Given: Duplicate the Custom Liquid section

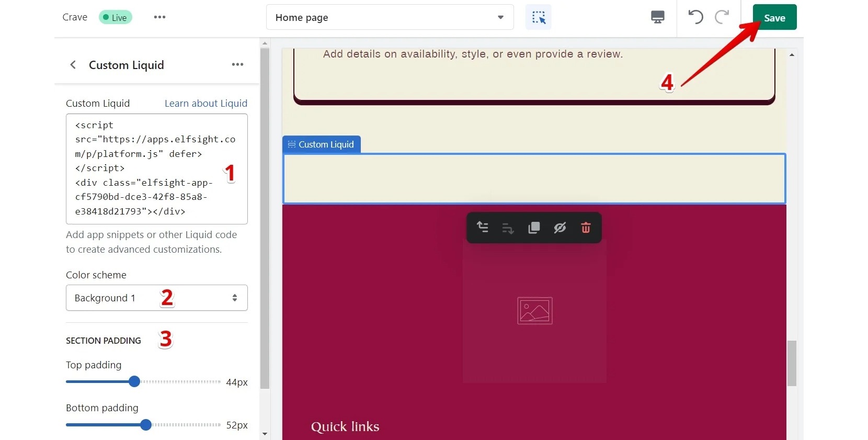Looking at the screenshot, I should 534,228.
